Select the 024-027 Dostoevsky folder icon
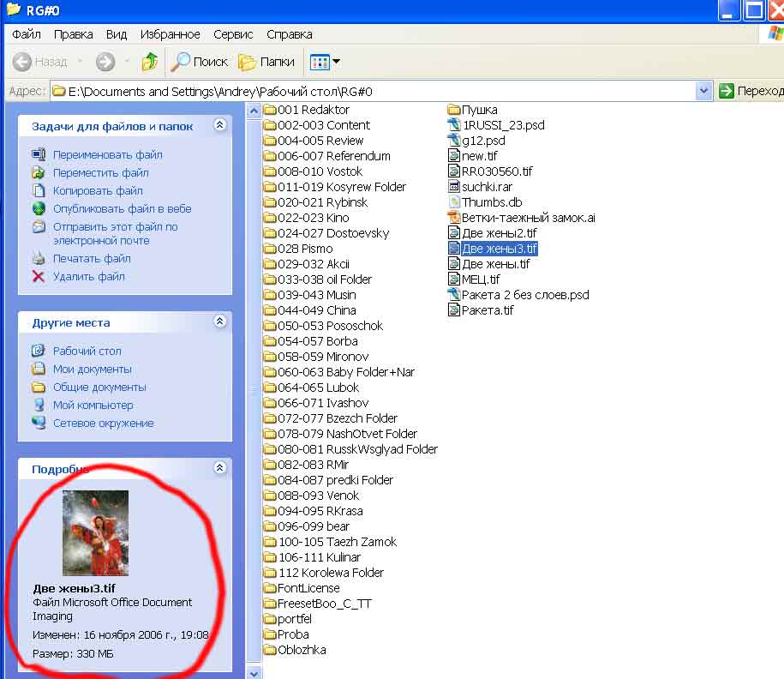The image size is (784, 679). (x=270, y=233)
